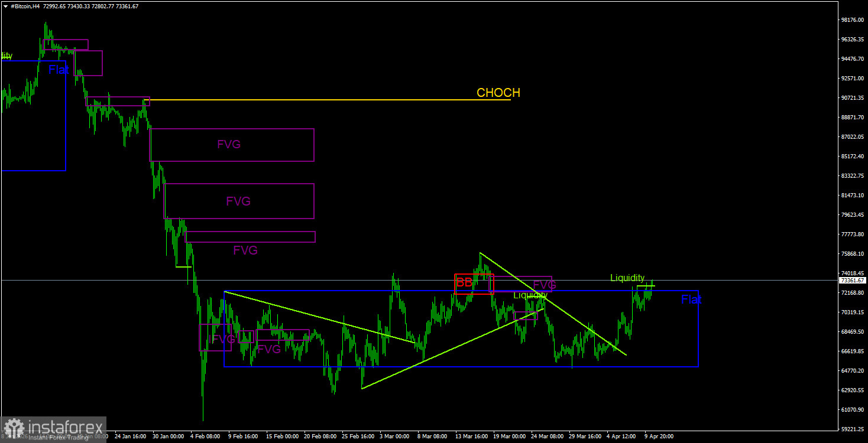Select the high price 73430.33 in header
The height and width of the screenshot is (443, 868).
pos(80,6)
